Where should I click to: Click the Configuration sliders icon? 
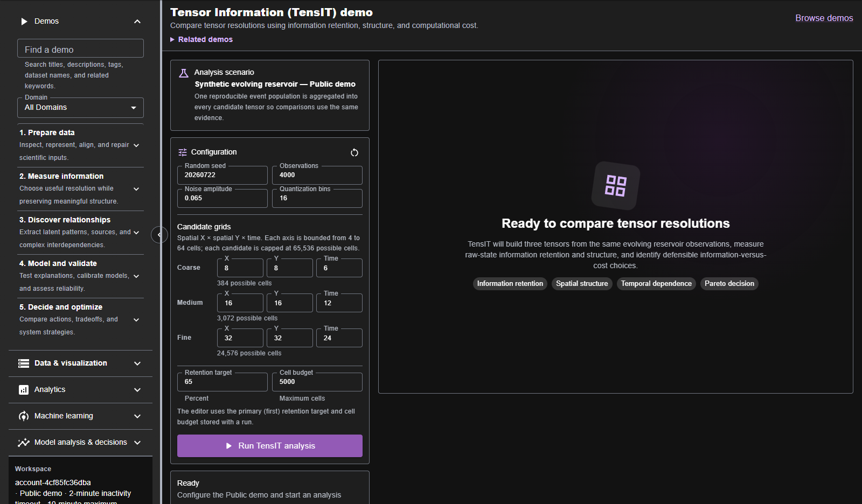183,152
